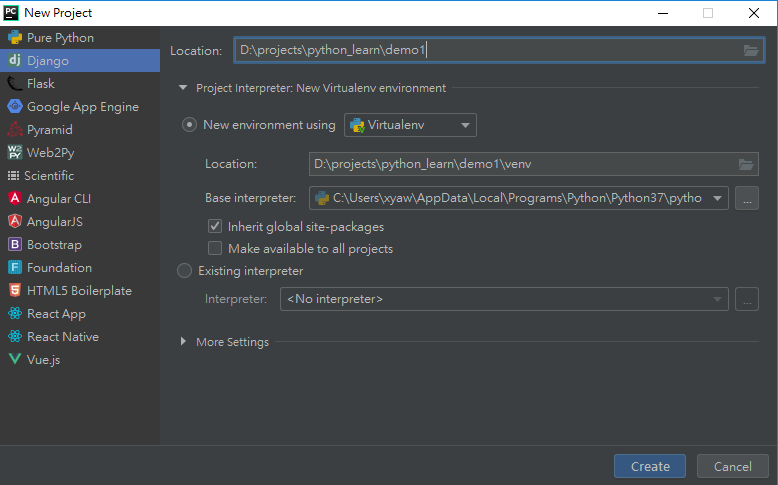Choose the Google App Engine icon
The width and height of the screenshot is (778, 485).
[x=15, y=107]
